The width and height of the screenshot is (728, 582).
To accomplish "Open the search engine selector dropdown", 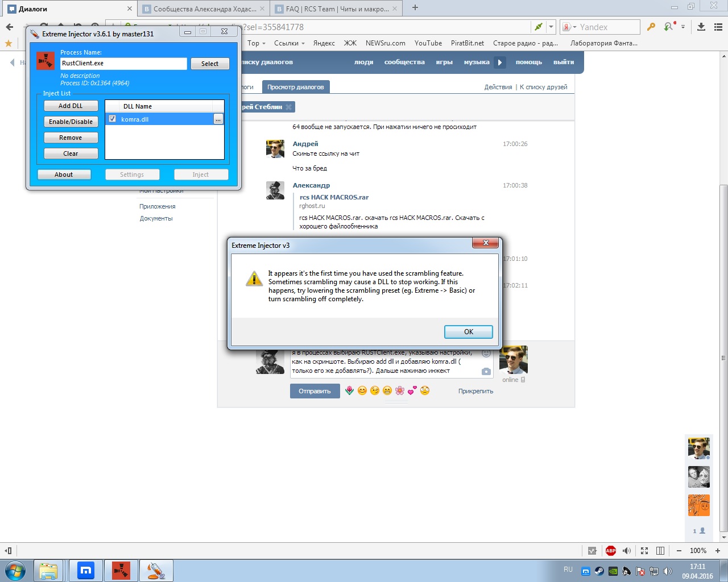I will tap(569, 27).
